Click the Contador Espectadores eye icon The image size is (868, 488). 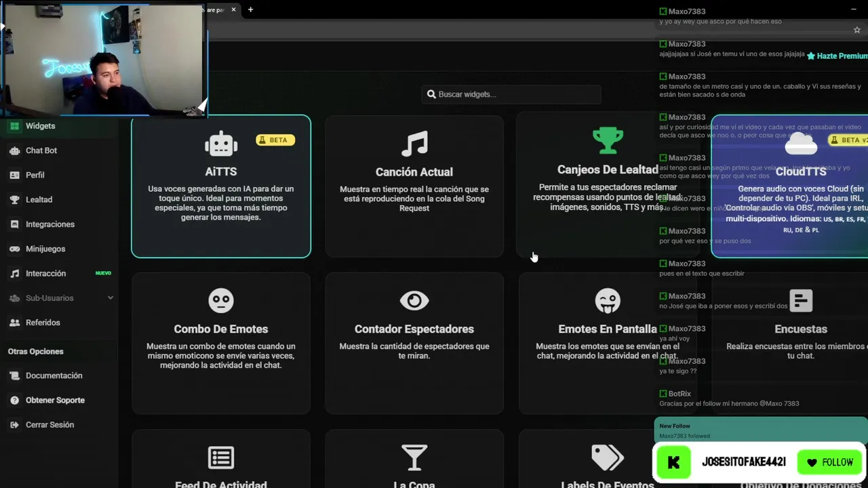(414, 300)
